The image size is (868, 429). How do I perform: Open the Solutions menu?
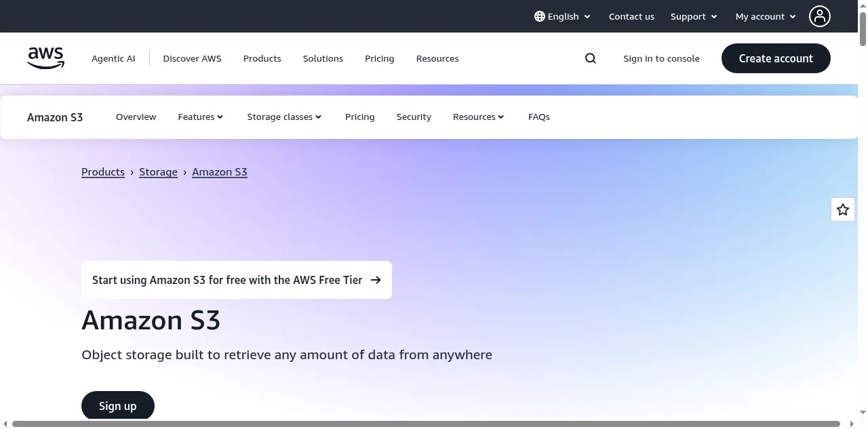(x=323, y=58)
